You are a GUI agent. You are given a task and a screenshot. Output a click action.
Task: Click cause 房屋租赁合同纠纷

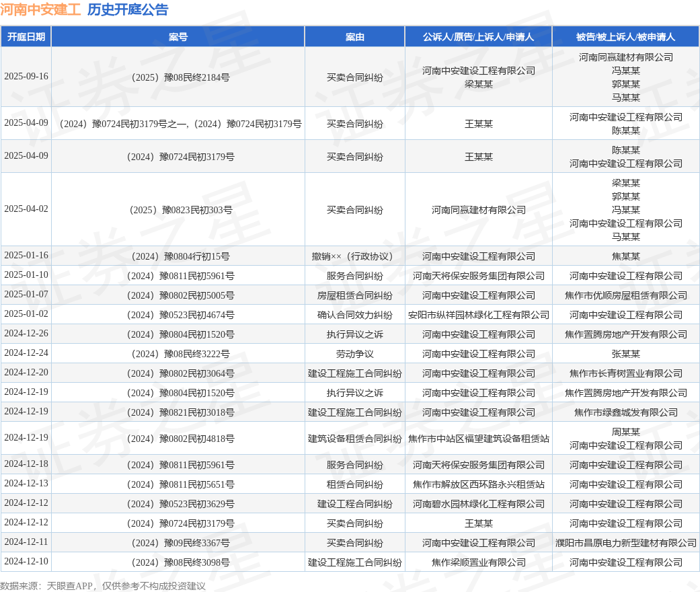tap(355, 295)
